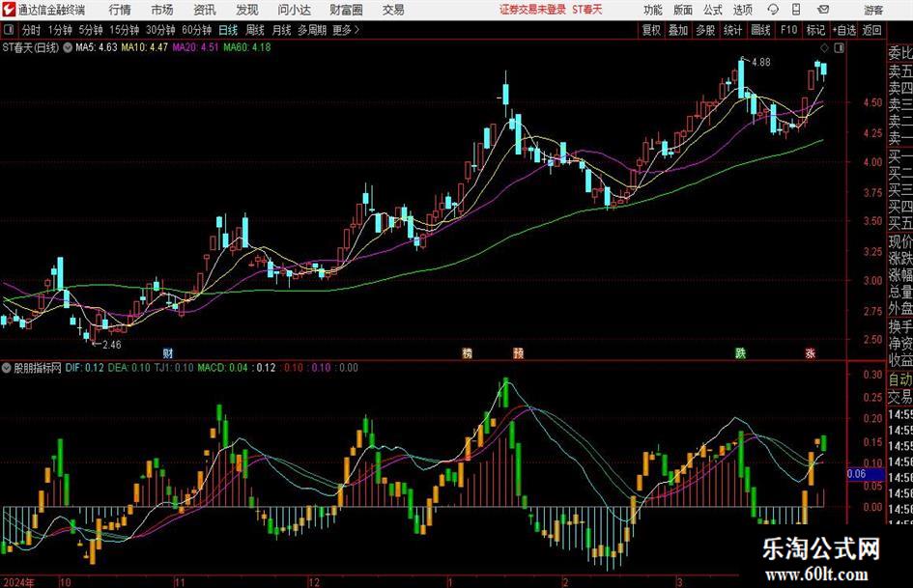Click the 复权 adjustment button
The width and height of the screenshot is (913, 588).
pos(651,30)
